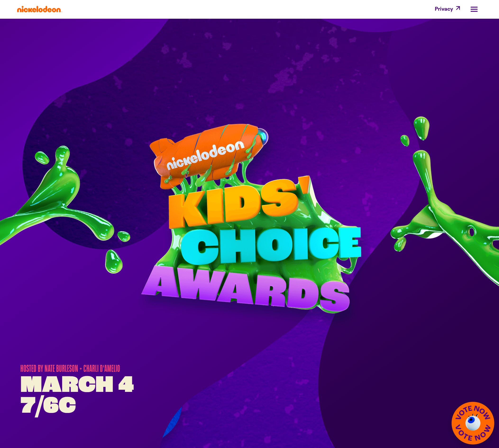Viewport: 499px width, 448px height.
Task: Click the Charli D'Amelio host name
Action: pyautogui.click(x=101, y=368)
